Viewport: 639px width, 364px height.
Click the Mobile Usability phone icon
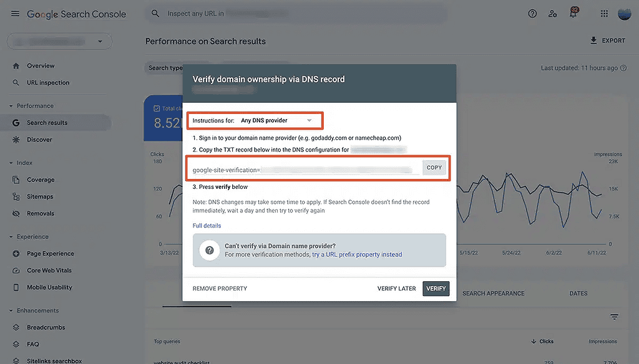[16, 287]
